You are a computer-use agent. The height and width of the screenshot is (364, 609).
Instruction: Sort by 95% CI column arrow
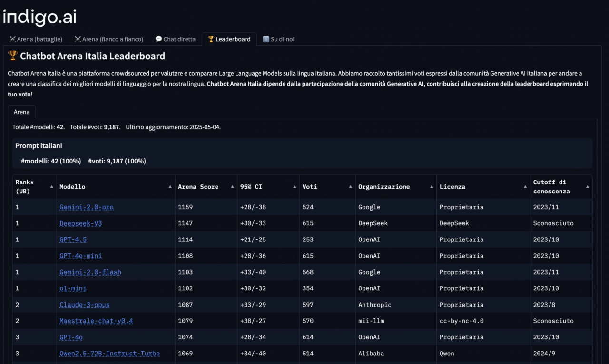[295, 187]
